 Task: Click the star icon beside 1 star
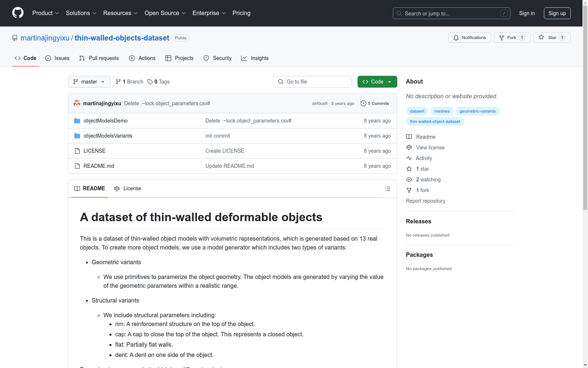(409, 169)
